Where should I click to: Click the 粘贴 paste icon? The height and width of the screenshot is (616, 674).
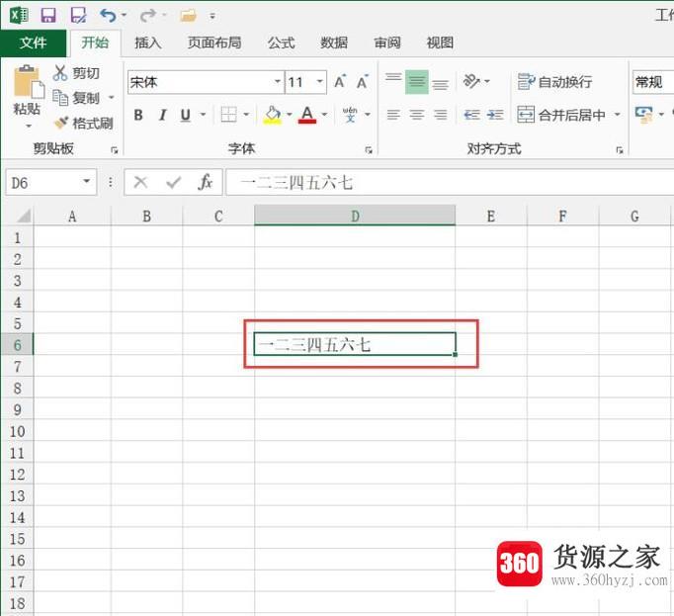[29, 82]
